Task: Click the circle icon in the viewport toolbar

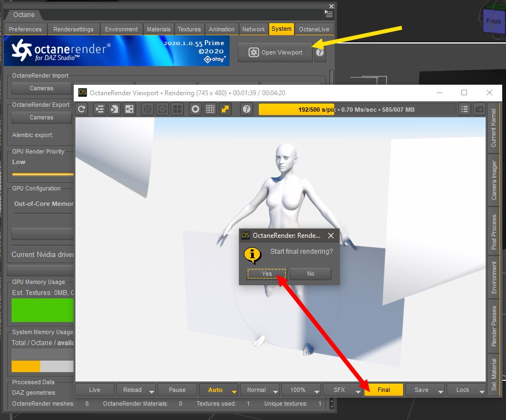Action: [x=195, y=110]
